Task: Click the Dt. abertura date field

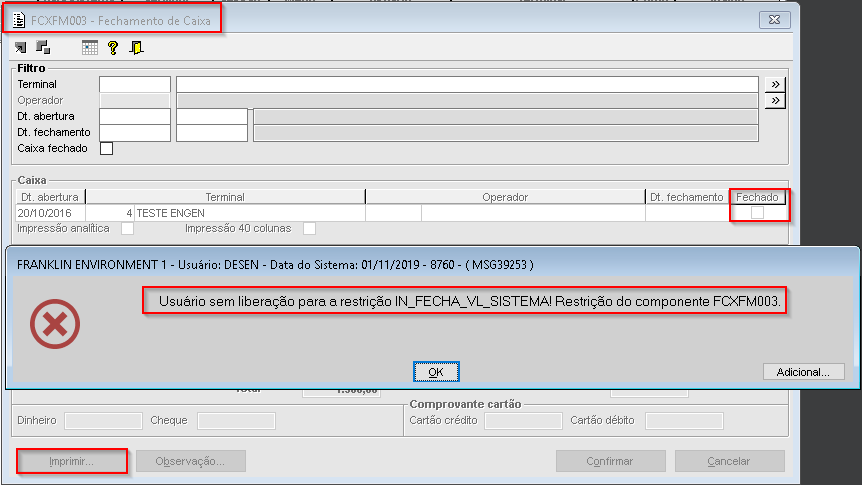Action: [x=135, y=117]
